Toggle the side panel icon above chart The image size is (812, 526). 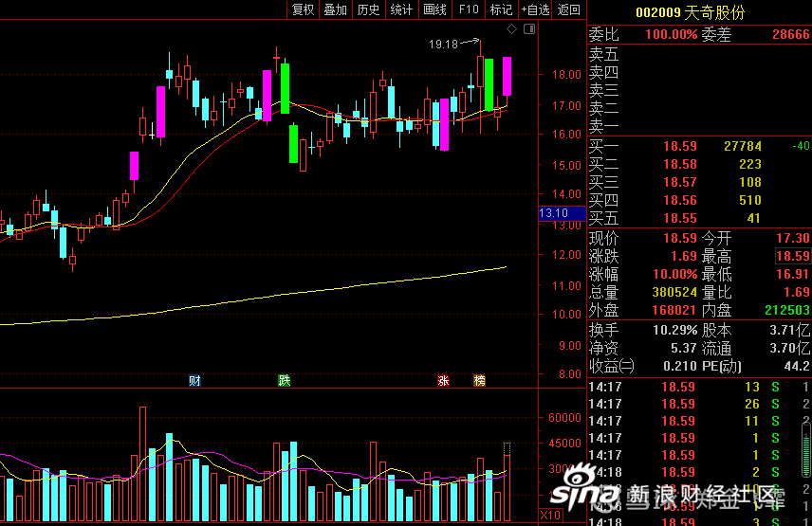click(x=529, y=29)
